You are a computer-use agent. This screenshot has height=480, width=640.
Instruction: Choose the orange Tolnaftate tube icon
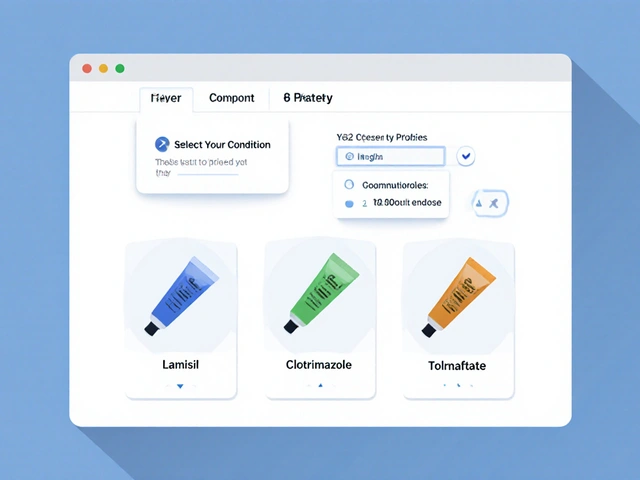(x=458, y=295)
